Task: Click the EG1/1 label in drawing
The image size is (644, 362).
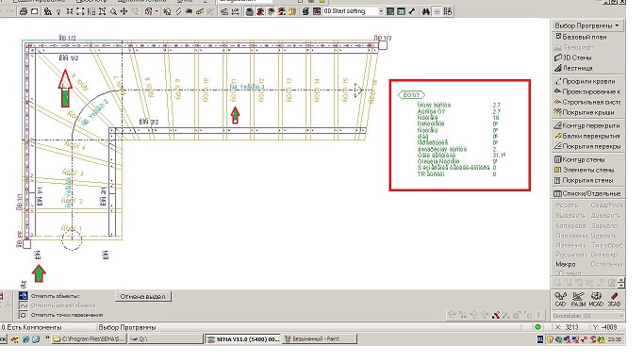Action: click(x=411, y=95)
